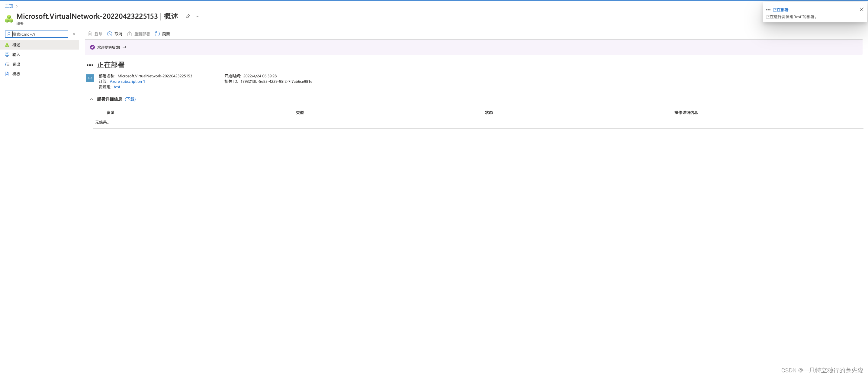Select 概述 in the left menu

click(x=16, y=45)
